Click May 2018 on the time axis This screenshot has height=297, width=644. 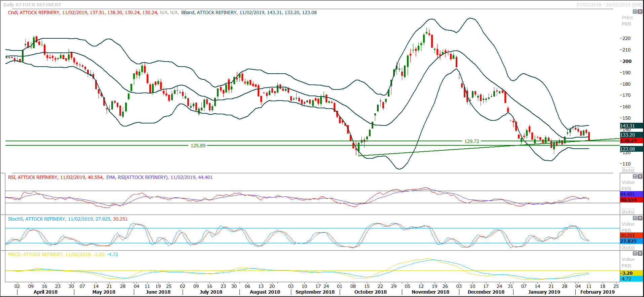[104, 292]
